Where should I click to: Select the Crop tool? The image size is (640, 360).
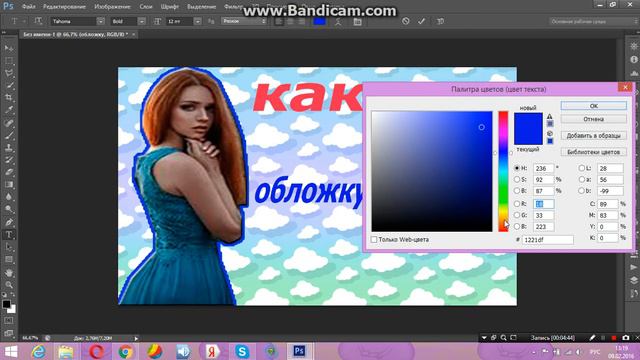click(x=9, y=98)
